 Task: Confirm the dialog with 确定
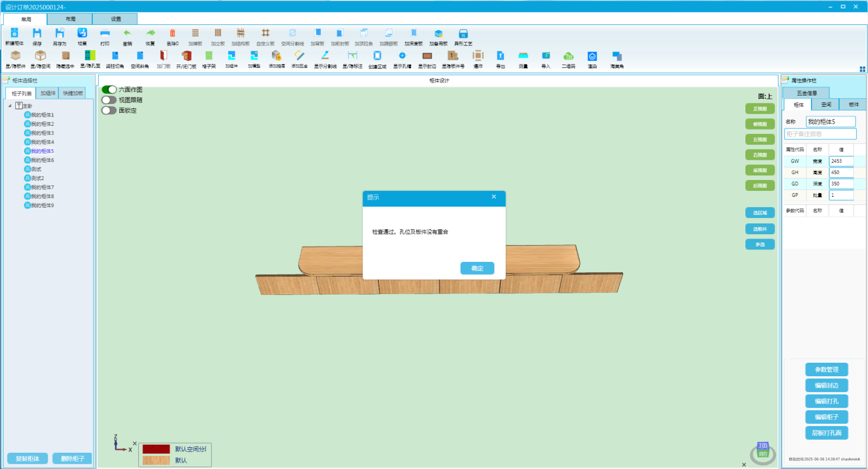pyautogui.click(x=477, y=268)
